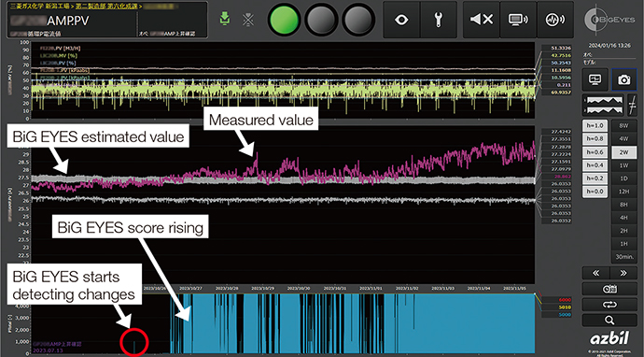
Task: Switch time range to 1D
Action: coord(623,178)
